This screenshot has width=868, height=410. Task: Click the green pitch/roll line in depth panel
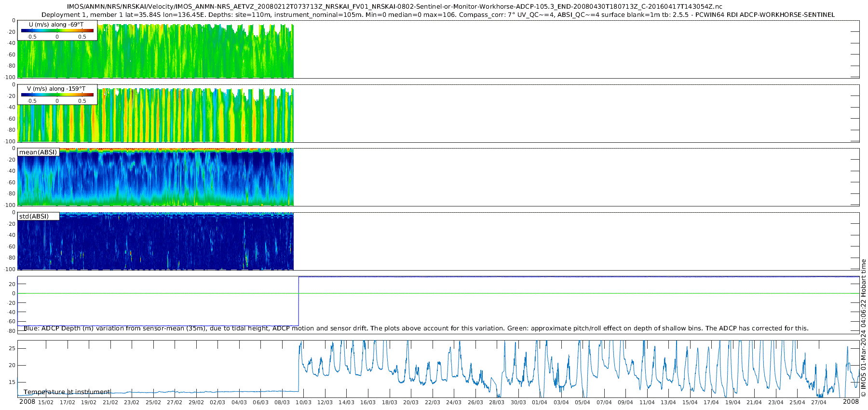click(x=438, y=293)
